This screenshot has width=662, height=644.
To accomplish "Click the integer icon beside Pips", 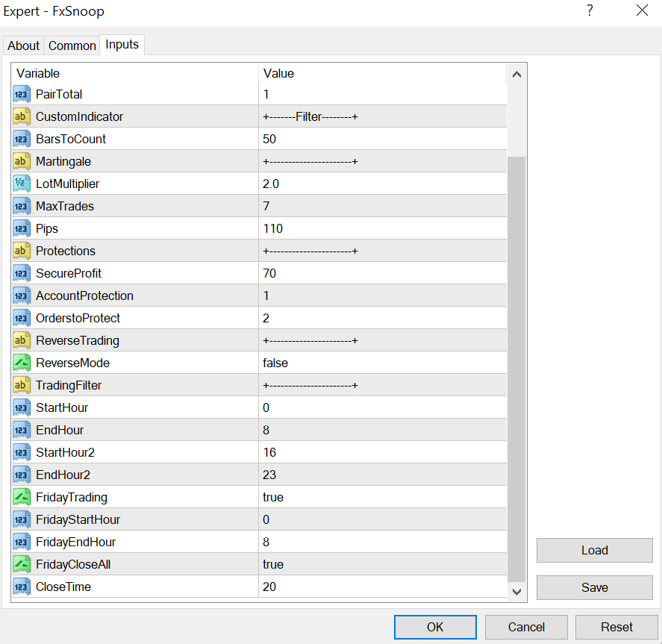I will click(x=22, y=228).
